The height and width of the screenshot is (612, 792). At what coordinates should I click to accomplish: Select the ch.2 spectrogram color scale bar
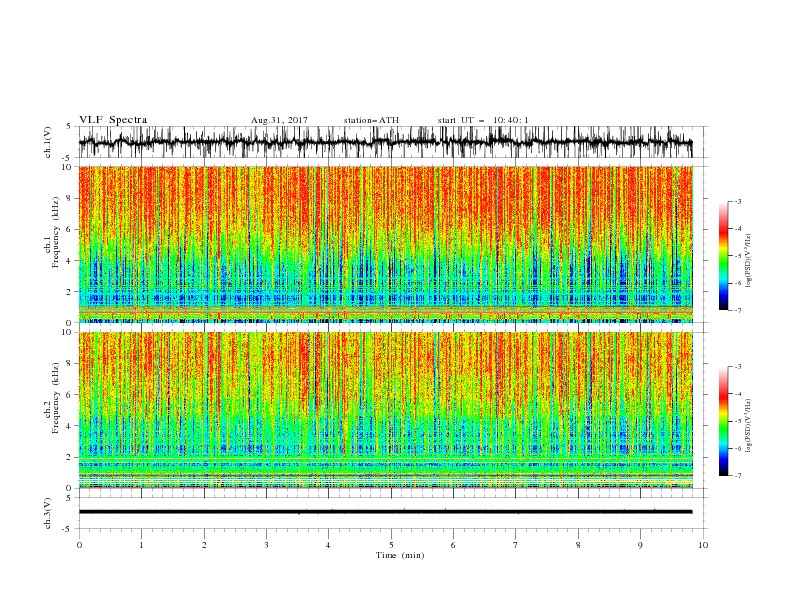tap(723, 421)
